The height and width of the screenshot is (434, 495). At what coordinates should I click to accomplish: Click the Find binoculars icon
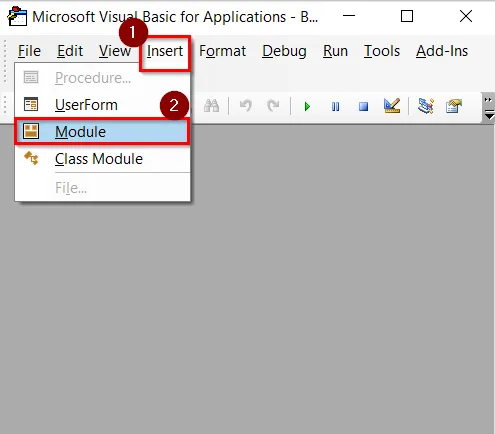pyautogui.click(x=211, y=106)
